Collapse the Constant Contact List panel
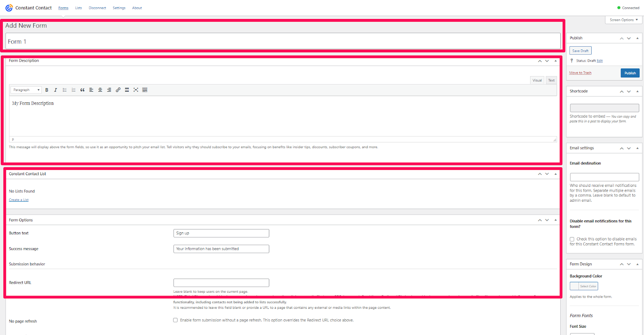The image size is (644, 335). point(556,174)
